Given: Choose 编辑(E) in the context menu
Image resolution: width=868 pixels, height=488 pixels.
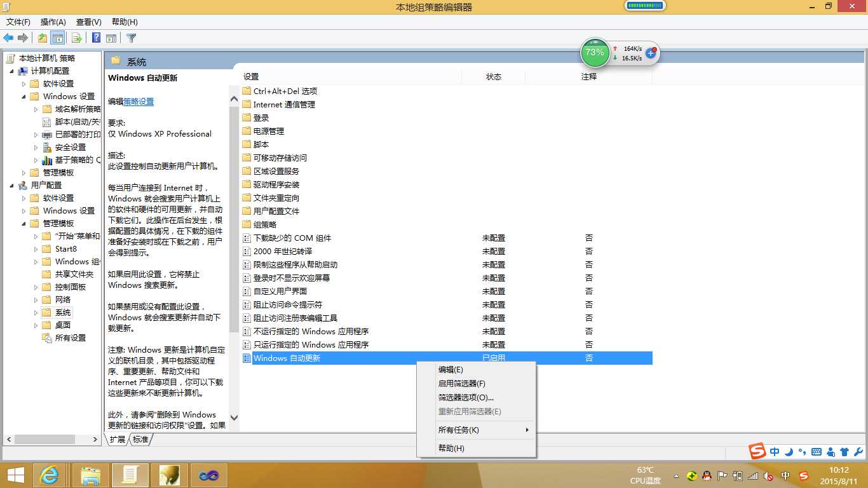Looking at the screenshot, I should (x=476, y=370).
